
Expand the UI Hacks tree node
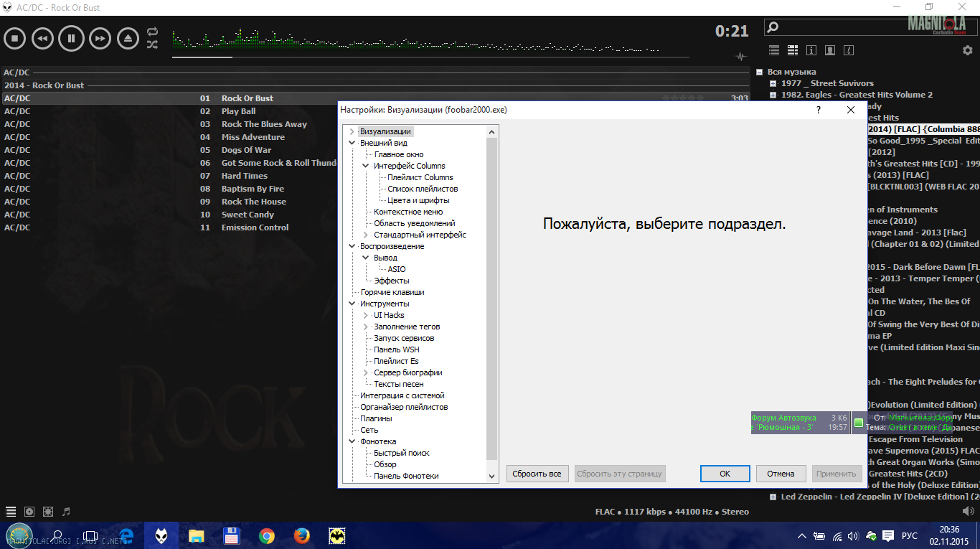[365, 315]
